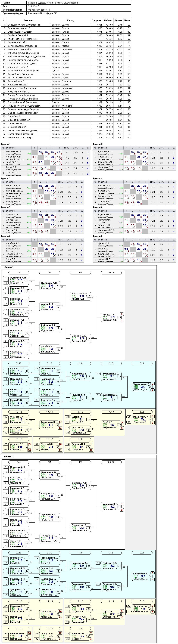Click the venue Фонтанская дорога, 4 cell
This screenshot has width=178, height=644.
click(39, 10)
